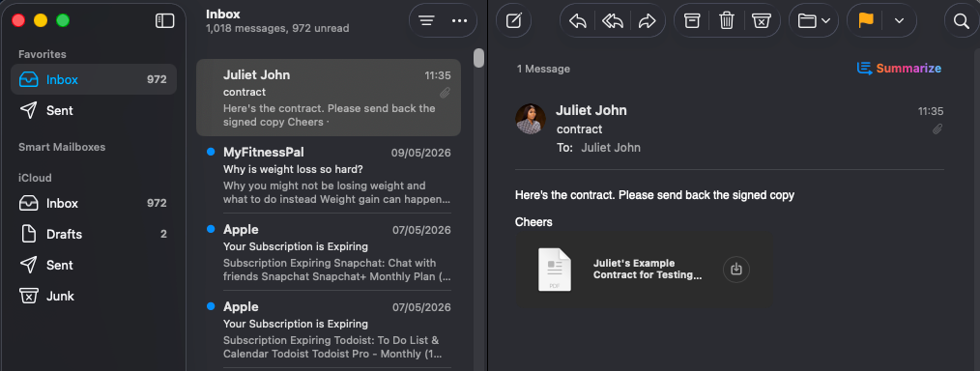Click the 11:35 time in reading pane
980x371 pixels.
[x=931, y=111]
